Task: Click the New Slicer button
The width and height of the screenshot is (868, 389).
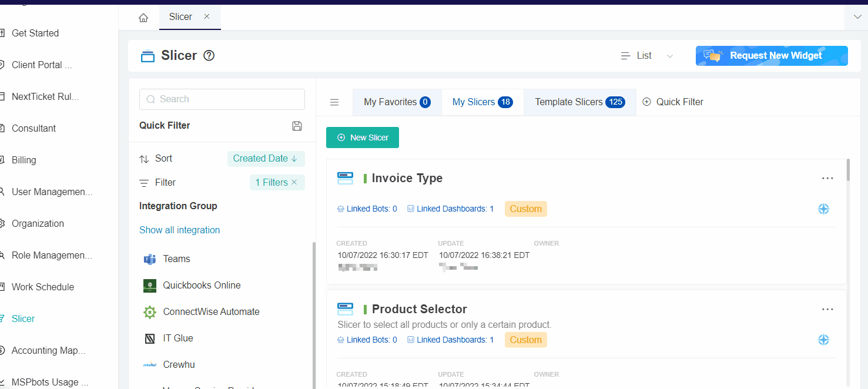Action: [363, 138]
